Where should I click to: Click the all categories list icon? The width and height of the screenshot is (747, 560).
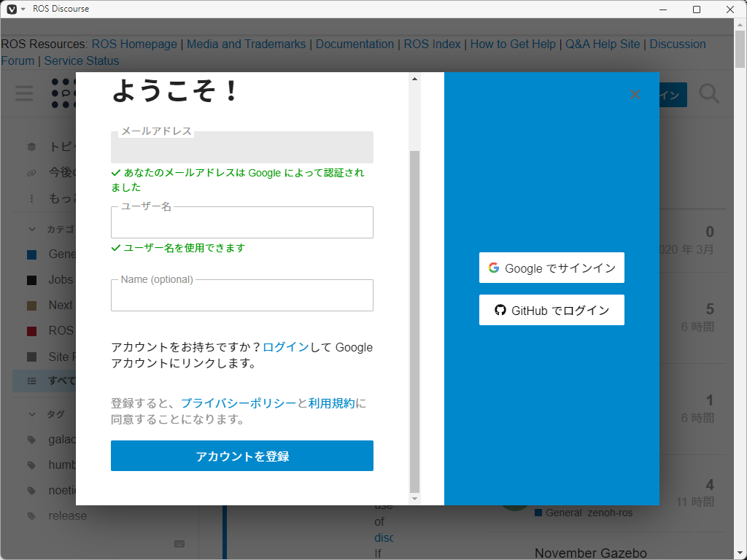tap(31, 381)
